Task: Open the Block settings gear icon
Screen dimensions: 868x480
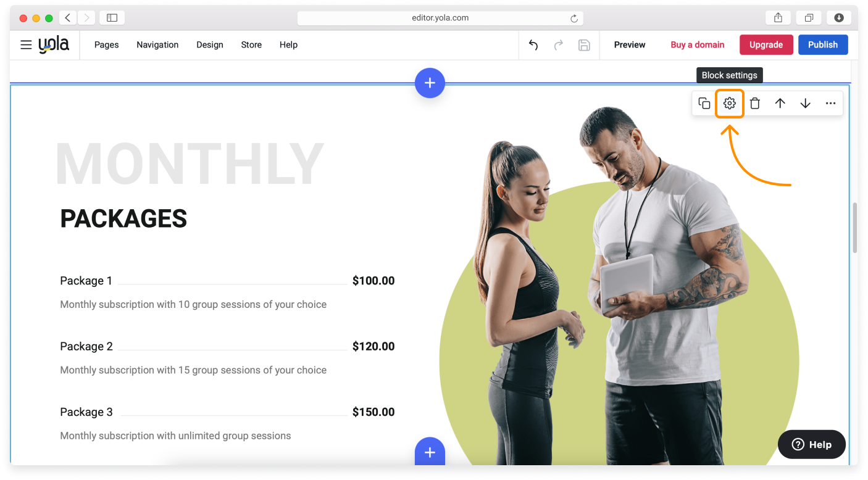Action: pyautogui.click(x=729, y=104)
